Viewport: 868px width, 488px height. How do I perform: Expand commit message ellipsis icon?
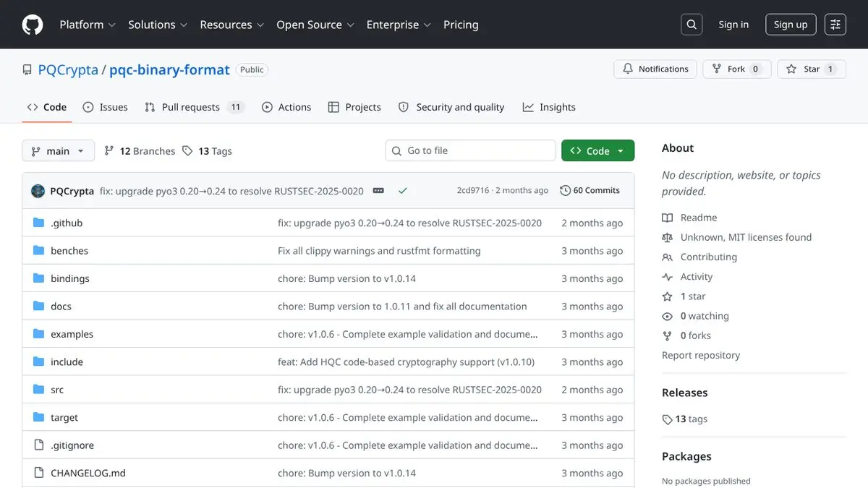coord(378,191)
